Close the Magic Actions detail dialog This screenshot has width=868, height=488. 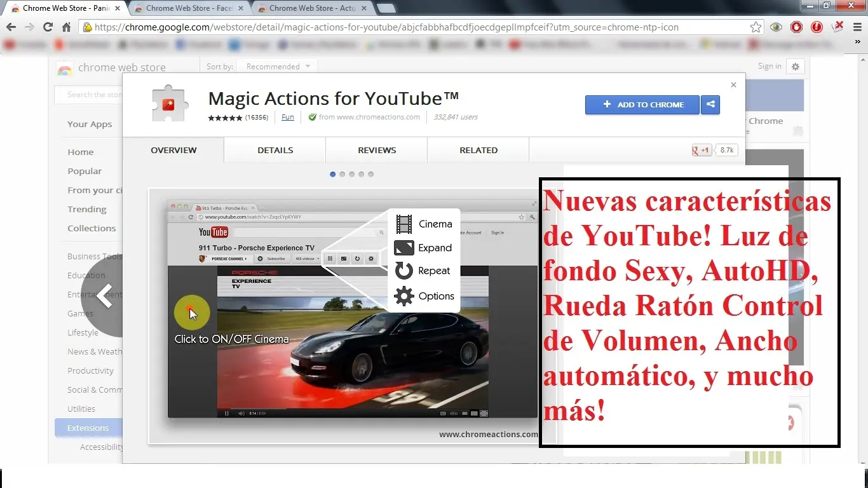point(733,85)
